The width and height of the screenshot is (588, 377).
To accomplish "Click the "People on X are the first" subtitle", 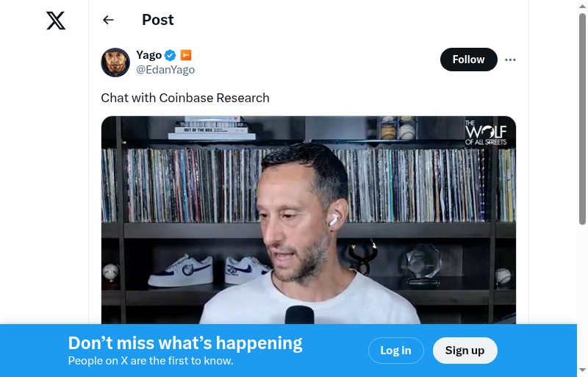I will click(151, 361).
